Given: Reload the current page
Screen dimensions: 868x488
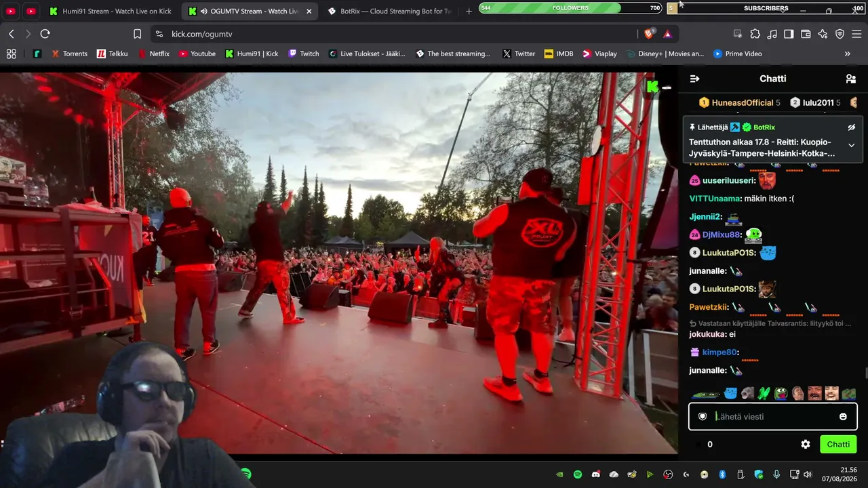Looking at the screenshot, I should click(45, 34).
